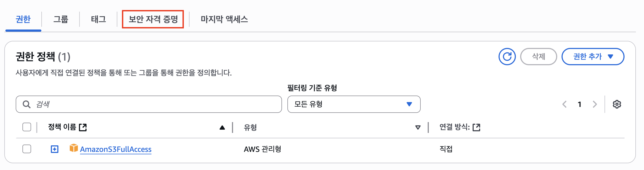Viewport: 644px width, 170px height.
Task: Sort by 유형 column arrow
Action: point(418,127)
